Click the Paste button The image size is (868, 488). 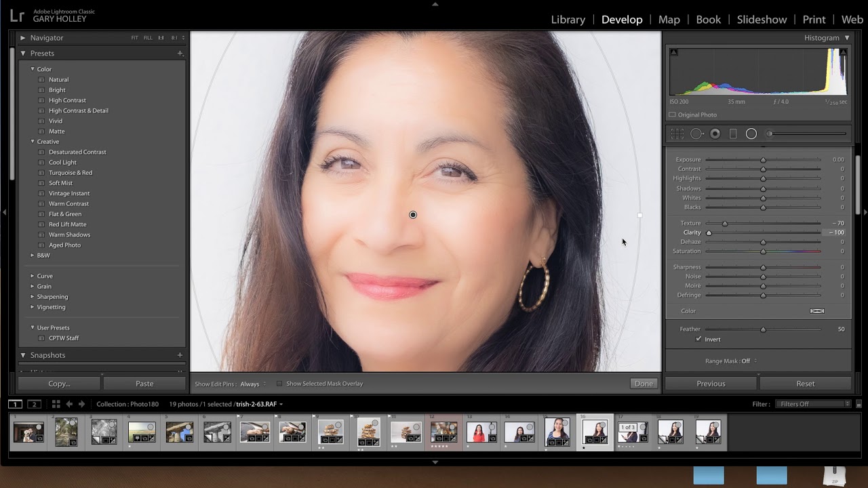144,384
